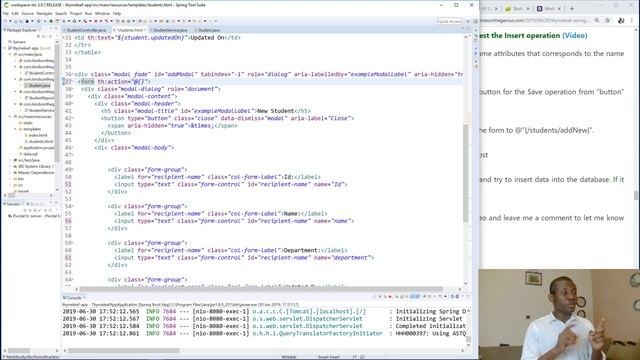Click the console horizontal scrollbar thumb
The image size is (640, 360).
pyautogui.click(x=123, y=350)
